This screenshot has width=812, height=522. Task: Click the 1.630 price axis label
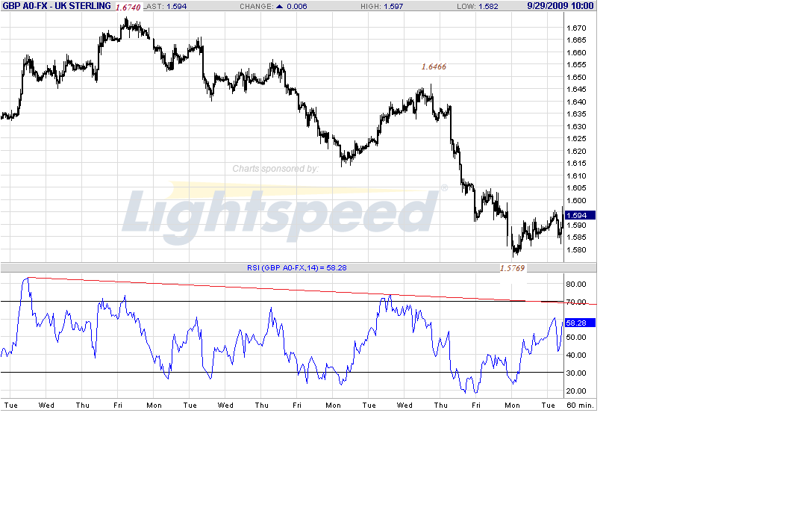(576, 126)
